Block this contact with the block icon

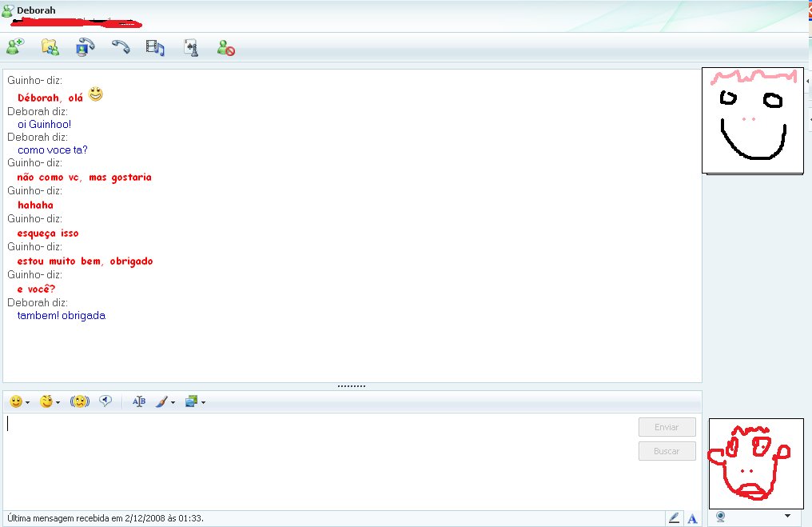[x=226, y=48]
